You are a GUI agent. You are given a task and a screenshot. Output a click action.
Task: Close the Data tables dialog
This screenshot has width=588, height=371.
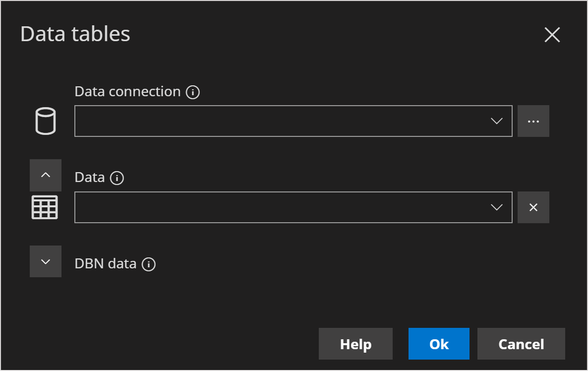pos(552,35)
